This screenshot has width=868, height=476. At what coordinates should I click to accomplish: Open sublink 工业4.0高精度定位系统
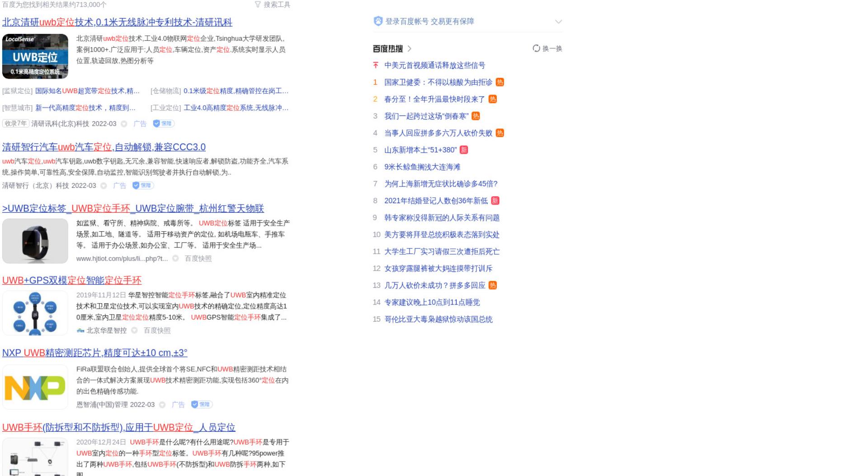pos(236,108)
